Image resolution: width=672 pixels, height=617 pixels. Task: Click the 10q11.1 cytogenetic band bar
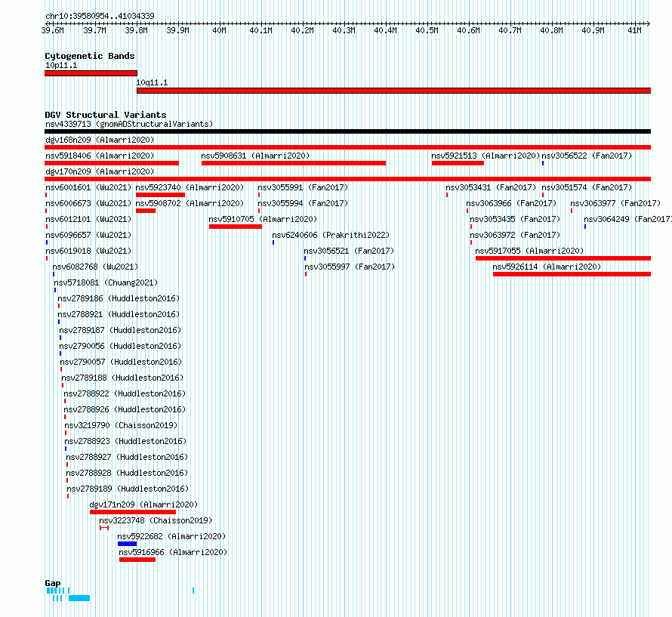click(393, 91)
